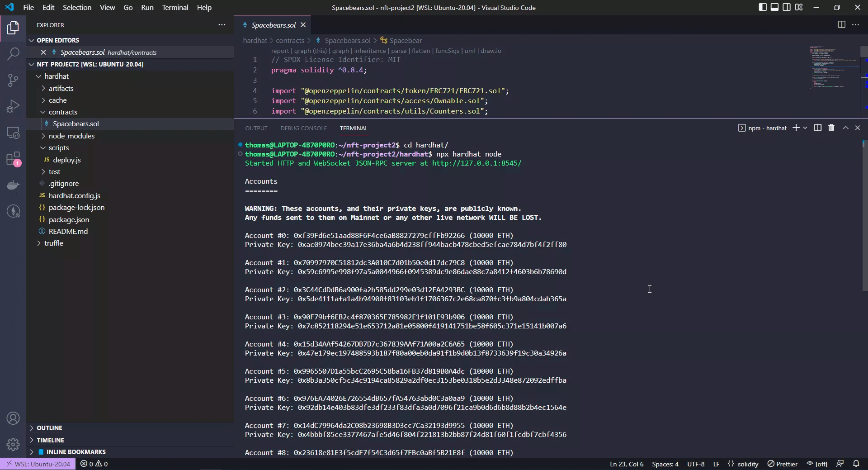Open the Selection menu
Screen dimensions: 868x470
77,7
